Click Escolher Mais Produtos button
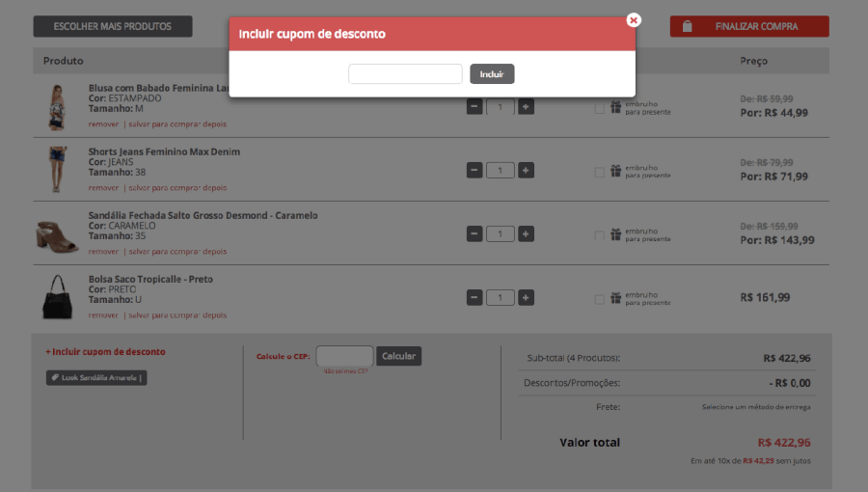868x492 pixels. pyautogui.click(x=112, y=27)
